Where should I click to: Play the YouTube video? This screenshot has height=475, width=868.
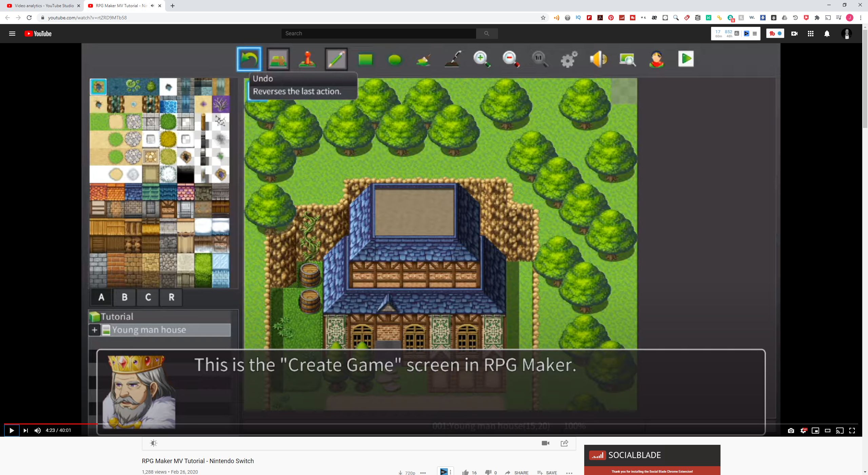[x=12, y=430]
